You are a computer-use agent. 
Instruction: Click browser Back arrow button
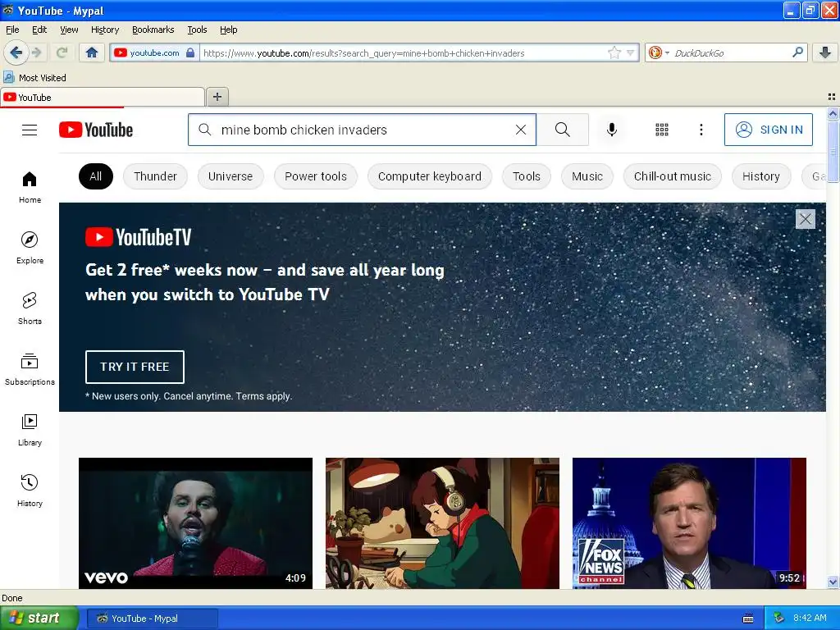pyautogui.click(x=16, y=52)
